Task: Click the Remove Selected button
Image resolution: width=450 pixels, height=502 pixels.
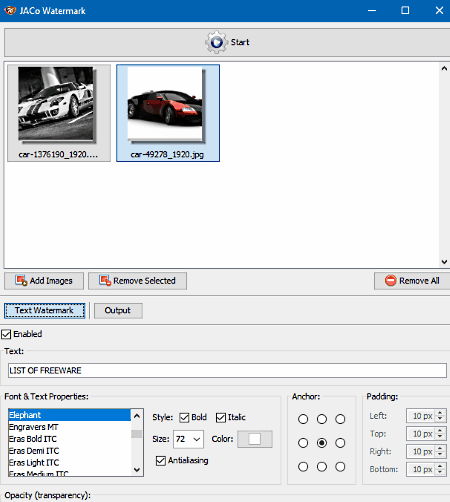Action: point(137,281)
